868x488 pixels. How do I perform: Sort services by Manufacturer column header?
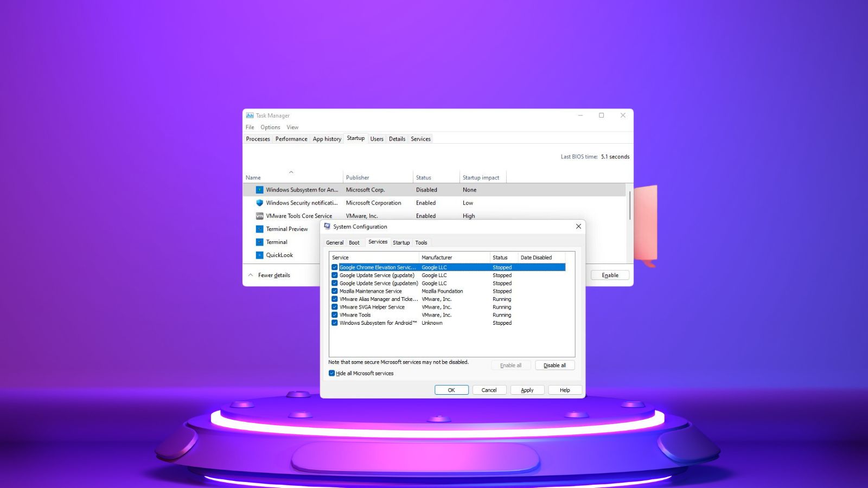coord(437,258)
